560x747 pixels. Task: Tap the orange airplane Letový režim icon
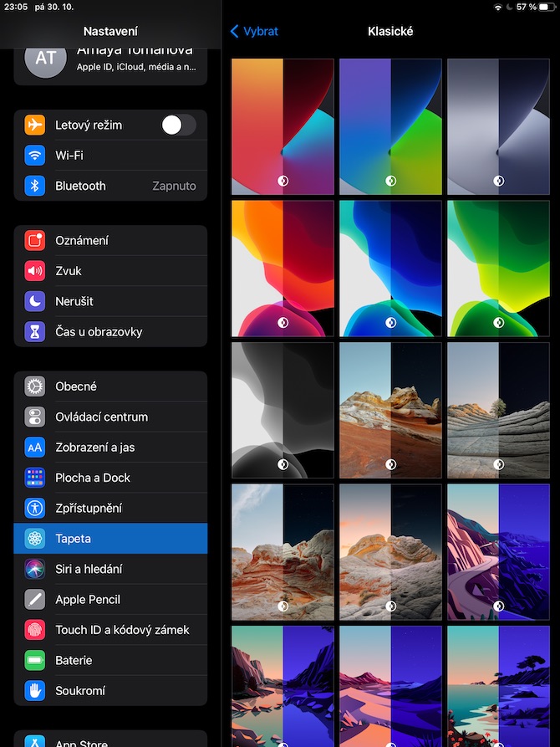click(35, 125)
